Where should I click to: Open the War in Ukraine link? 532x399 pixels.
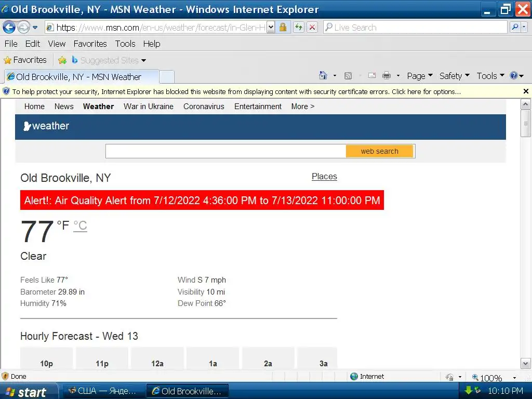click(148, 107)
